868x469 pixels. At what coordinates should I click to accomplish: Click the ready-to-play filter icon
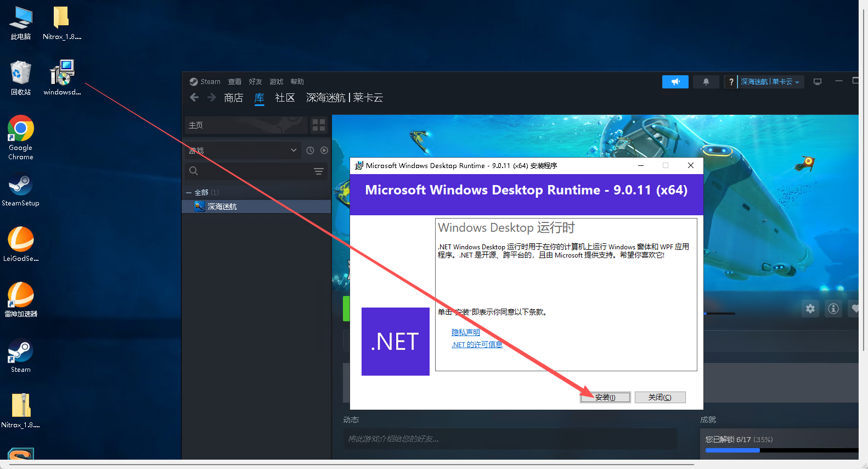(324, 150)
